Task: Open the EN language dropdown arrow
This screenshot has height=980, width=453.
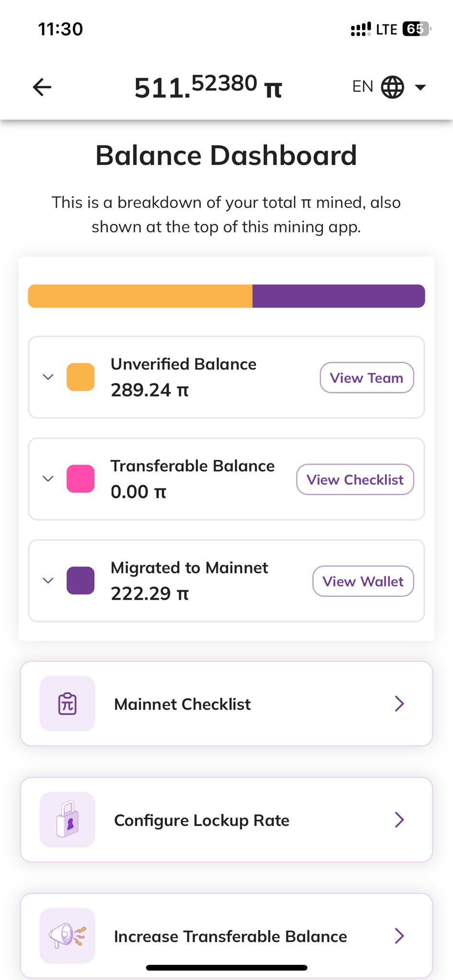Action: pyautogui.click(x=420, y=87)
